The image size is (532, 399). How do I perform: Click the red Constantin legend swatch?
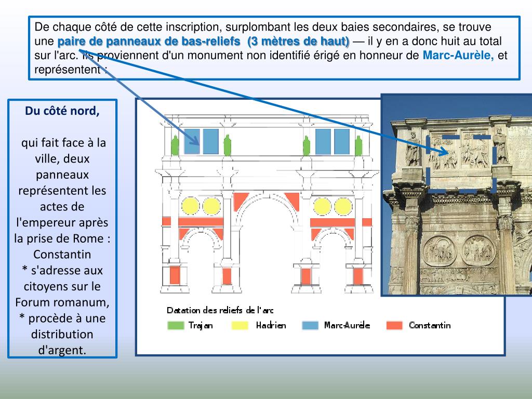click(395, 325)
